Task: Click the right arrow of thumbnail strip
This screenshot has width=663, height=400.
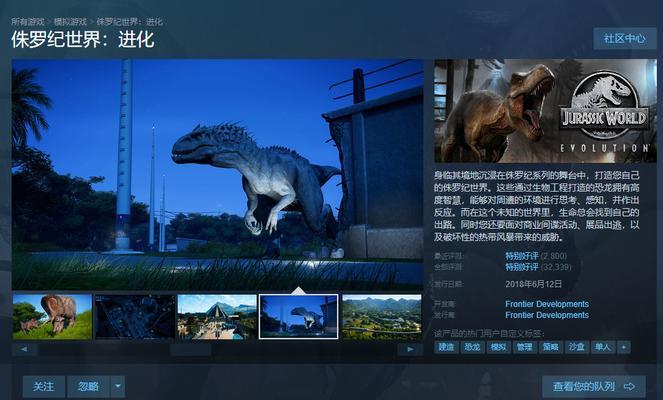Action: click(410, 349)
